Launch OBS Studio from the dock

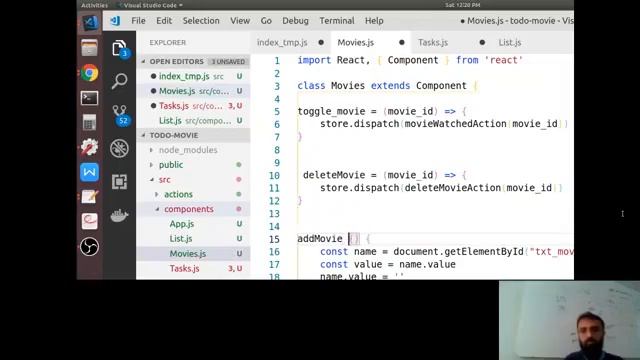[89, 247]
